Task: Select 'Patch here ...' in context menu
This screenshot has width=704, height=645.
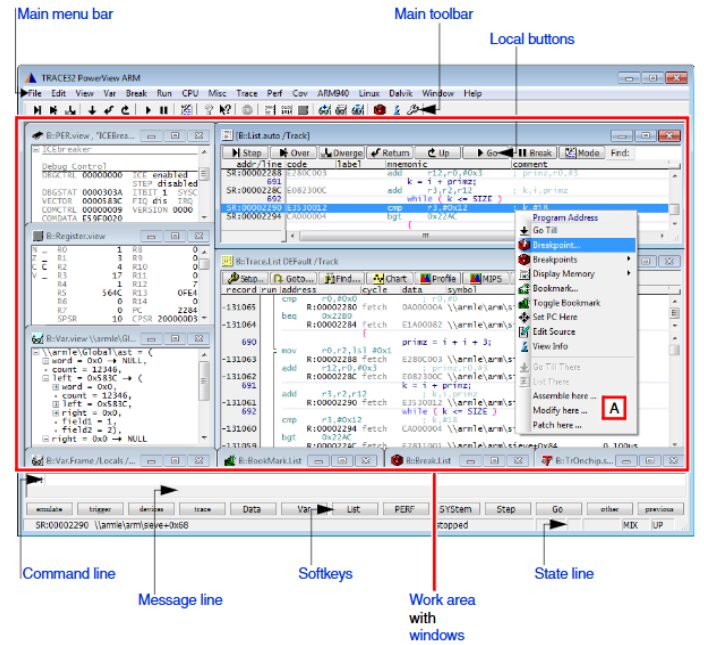Action: 576,425
